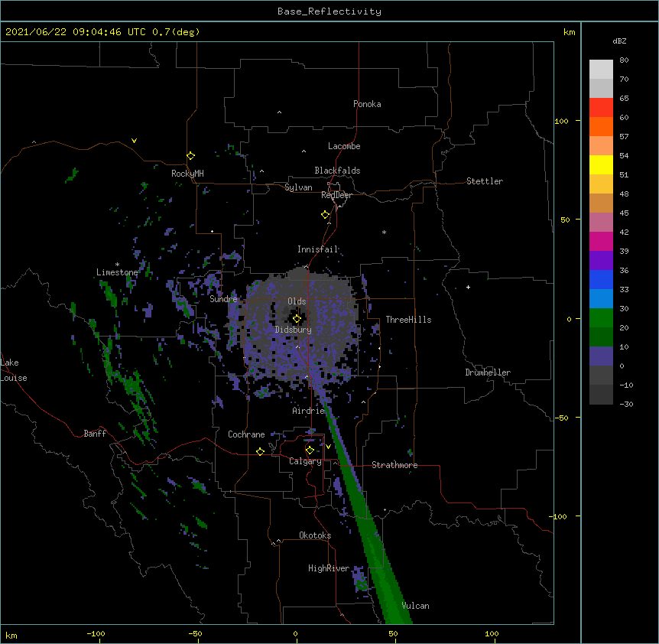The height and width of the screenshot is (644, 659).
Task: Click the -100 tick on the bottom axis
Action: pos(96,633)
